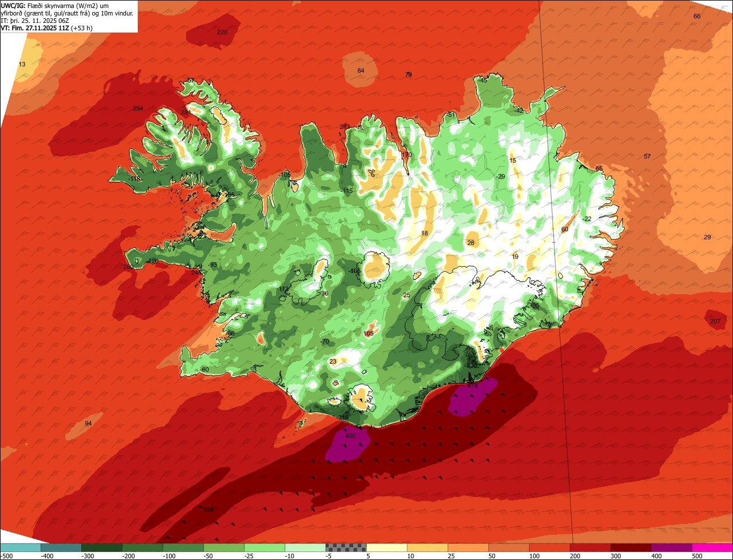This screenshot has width=733, height=560.
Task: Click the 93 value on the map
Action: [x=214, y=265]
